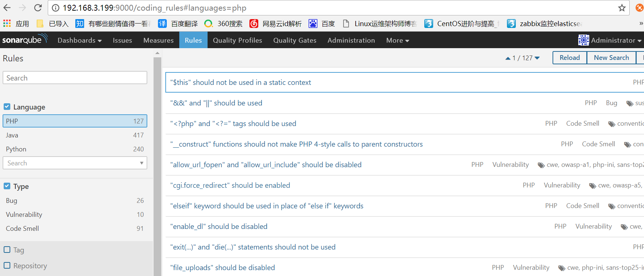Open the 百度翻译 bookmark icon

162,24
